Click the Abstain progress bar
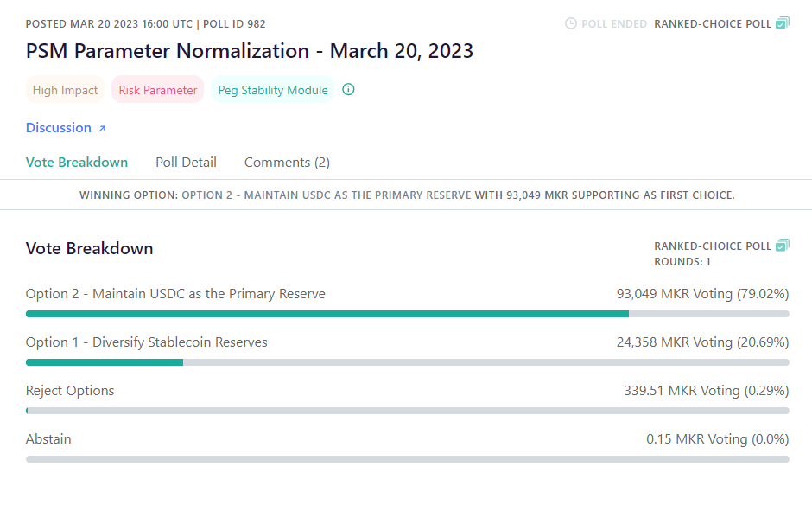The width and height of the screenshot is (812, 511). tap(407, 459)
